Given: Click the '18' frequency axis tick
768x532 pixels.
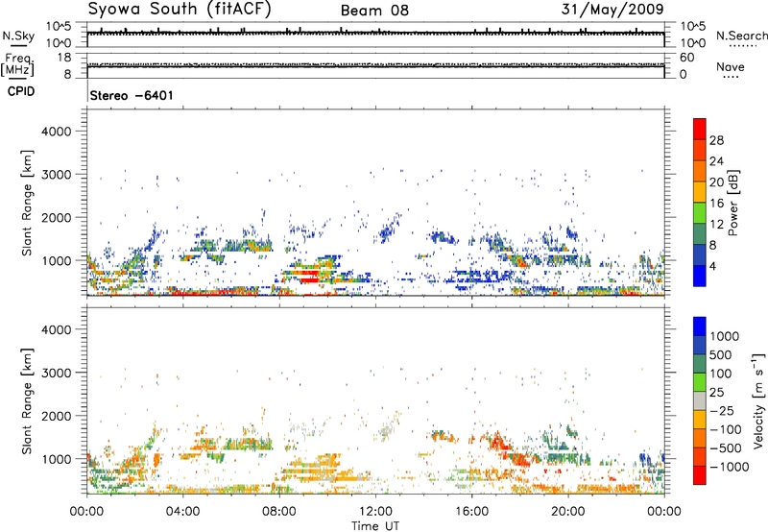Looking at the screenshot, I should [x=63, y=58].
